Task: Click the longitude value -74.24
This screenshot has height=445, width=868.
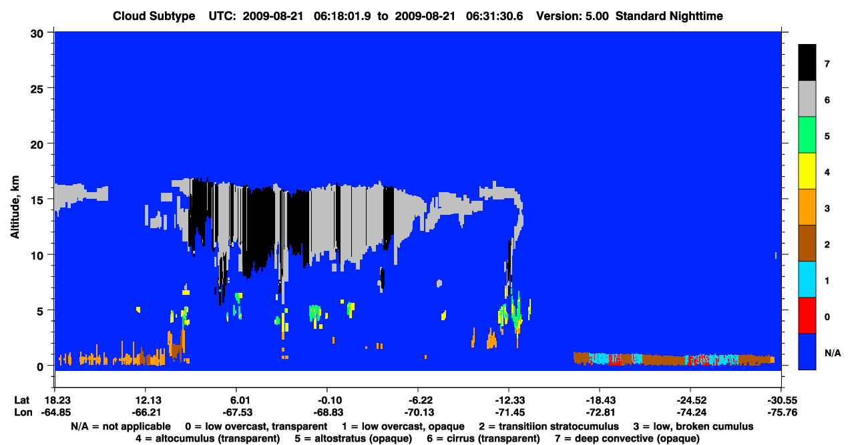Action: 690,412
